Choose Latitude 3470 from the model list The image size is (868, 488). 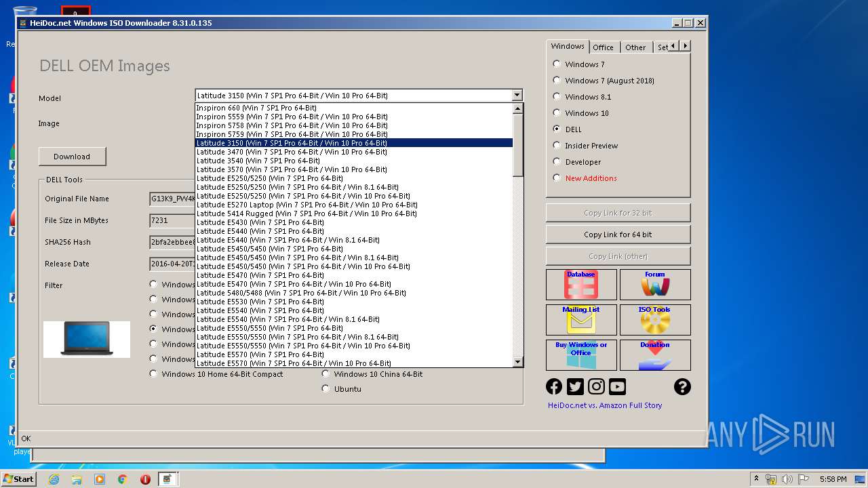tap(354, 152)
